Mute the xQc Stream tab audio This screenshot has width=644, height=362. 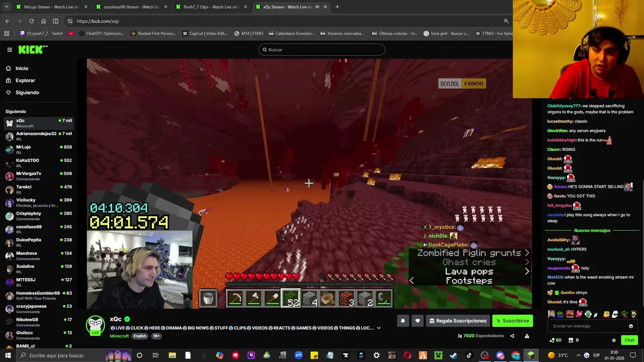tap(317, 7)
